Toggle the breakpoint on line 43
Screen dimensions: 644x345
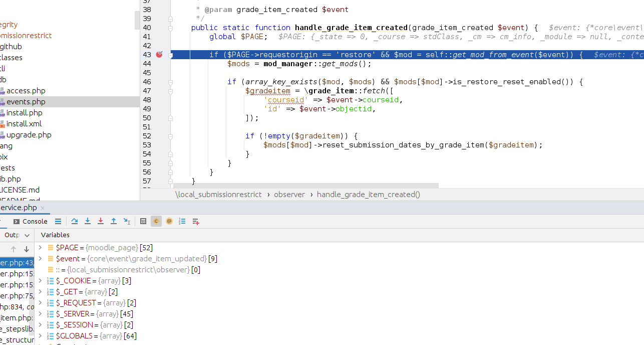coord(159,55)
